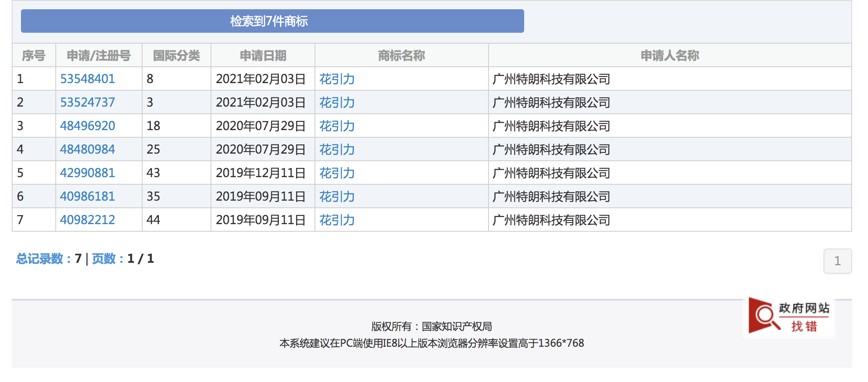The image size is (868, 382).
Task: Click the 商标名称 column header
Action: pyautogui.click(x=402, y=55)
